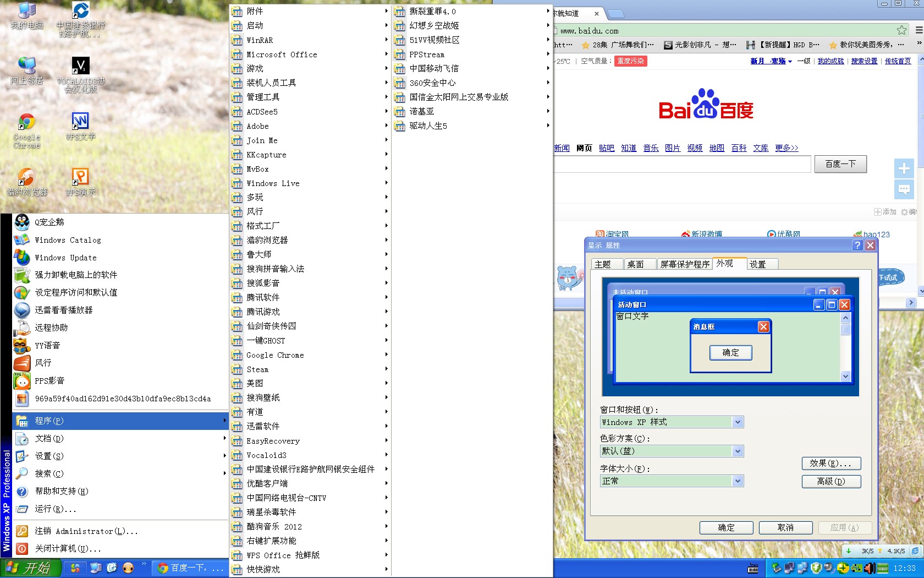
Task: Switch to the 设置 tab in 显示属性
Action: coord(762,264)
